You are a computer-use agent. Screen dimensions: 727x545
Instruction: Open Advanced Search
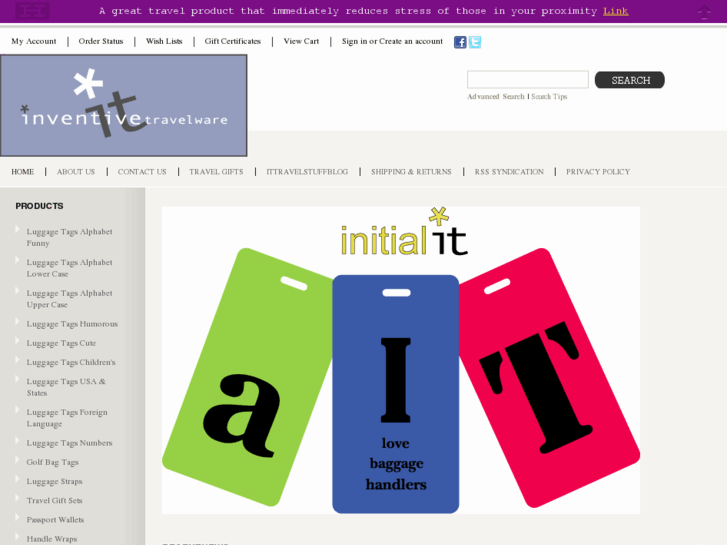[x=496, y=96]
